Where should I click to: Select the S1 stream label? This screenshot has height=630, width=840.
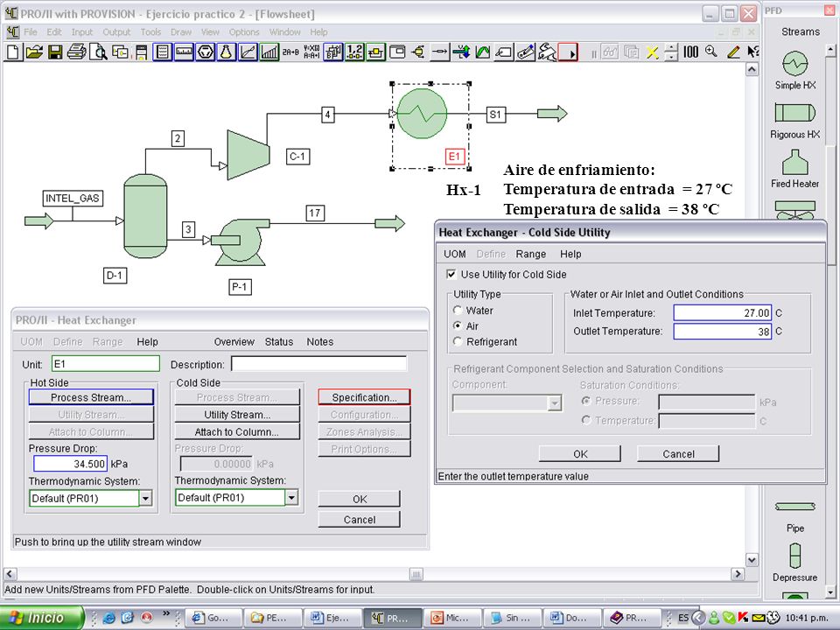(x=495, y=114)
